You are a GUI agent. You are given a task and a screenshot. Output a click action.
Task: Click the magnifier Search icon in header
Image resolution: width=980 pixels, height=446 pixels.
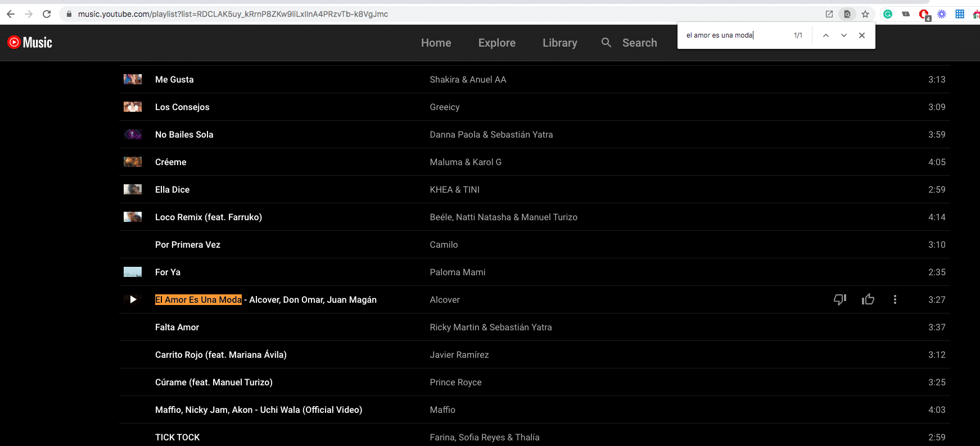tap(606, 42)
